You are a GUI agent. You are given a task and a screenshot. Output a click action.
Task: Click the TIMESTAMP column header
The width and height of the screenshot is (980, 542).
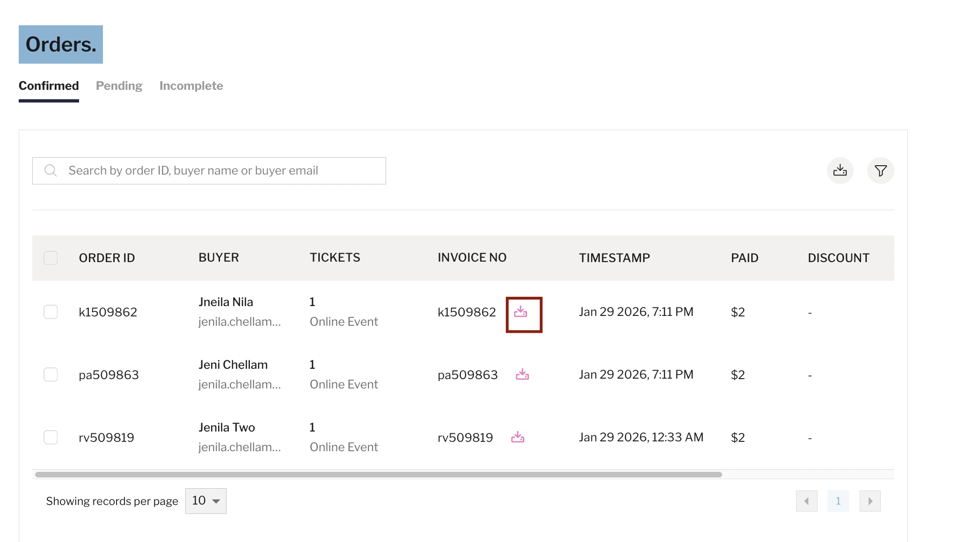(x=614, y=258)
